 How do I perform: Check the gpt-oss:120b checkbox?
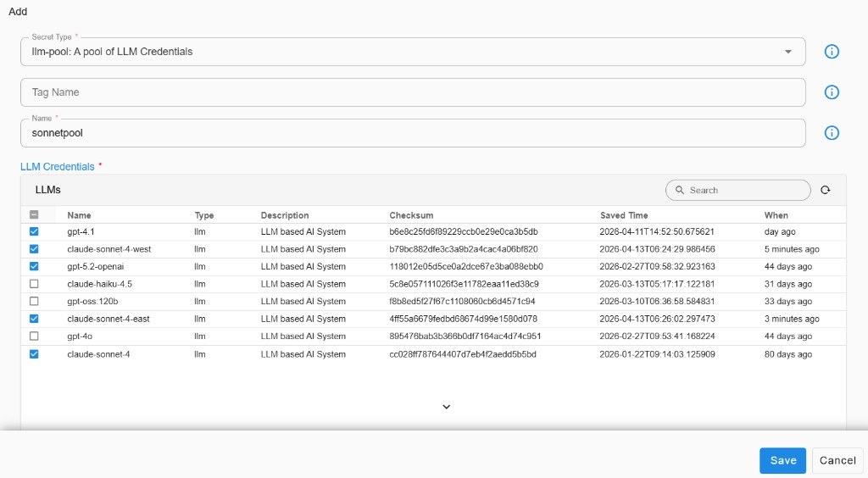[34, 301]
